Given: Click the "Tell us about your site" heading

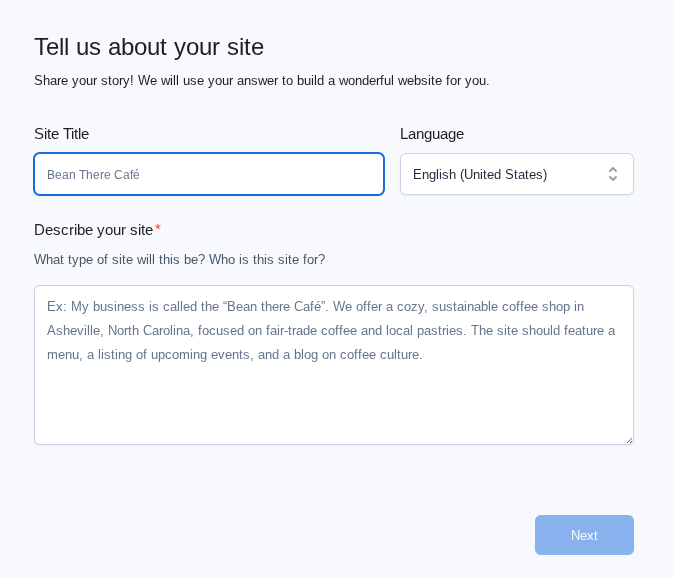Looking at the screenshot, I should [x=149, y=47].
